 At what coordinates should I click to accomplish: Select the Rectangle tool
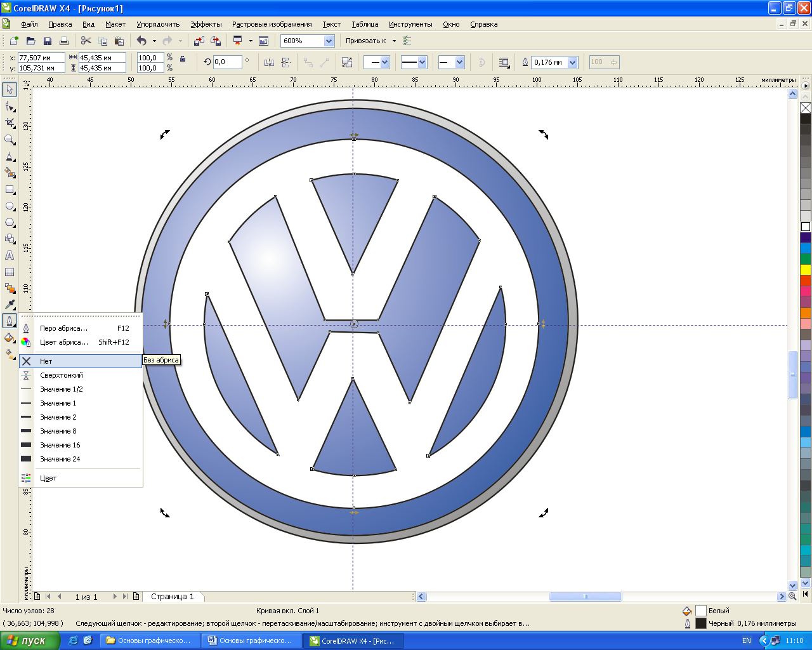(x=10, y=189)
